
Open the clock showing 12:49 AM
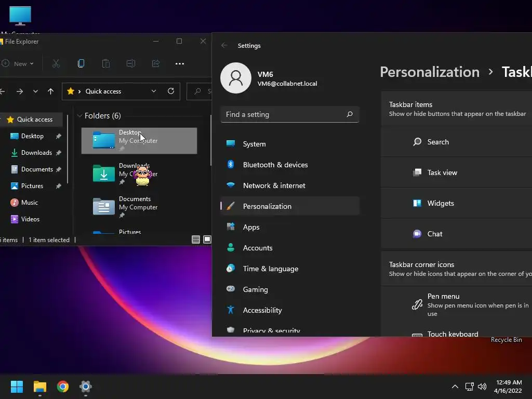click(x=508, y=387)
